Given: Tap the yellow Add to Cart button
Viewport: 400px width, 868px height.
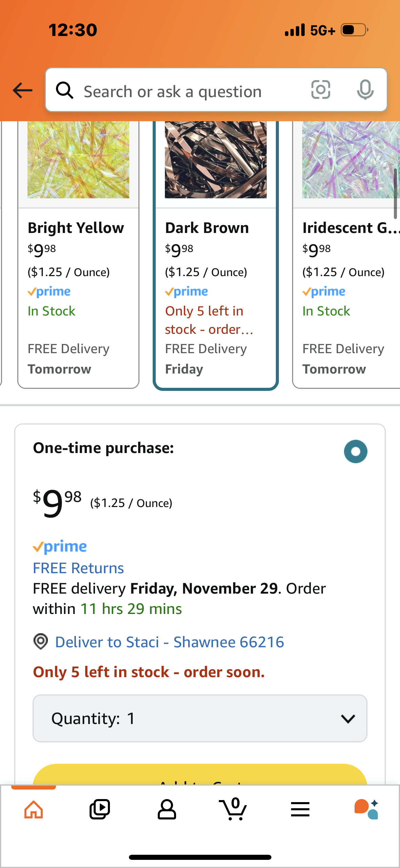Looking at the screenshot, I should pos(200,774).
